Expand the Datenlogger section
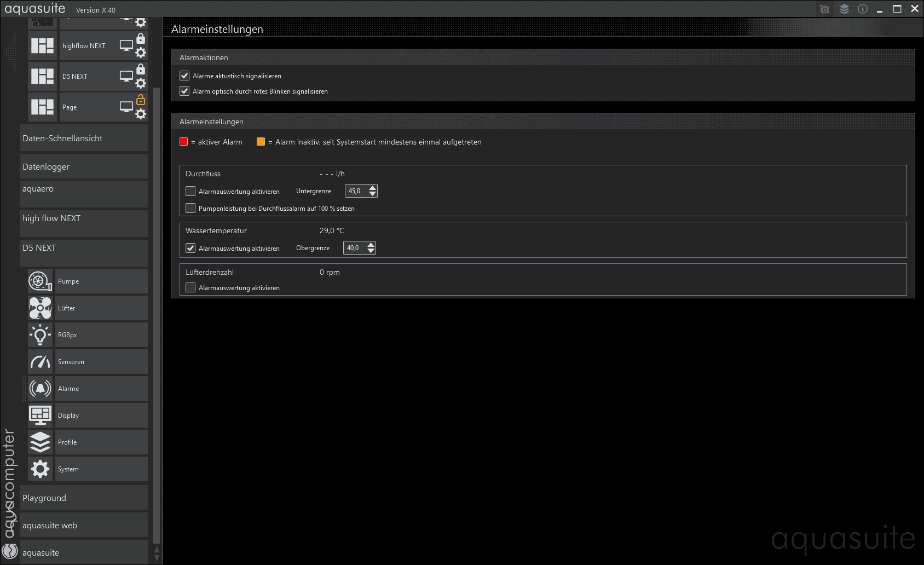Screen dimensions: 924x565 tap(84, 166)
